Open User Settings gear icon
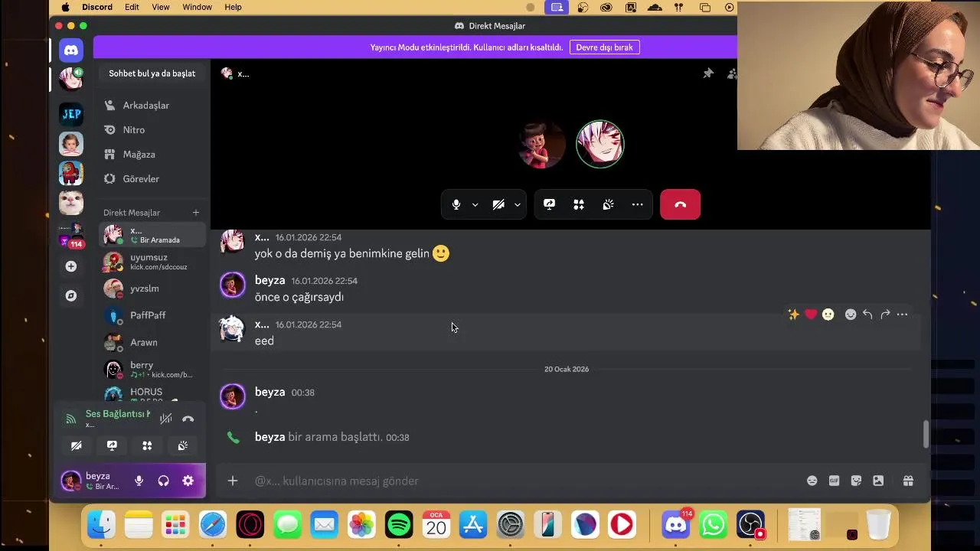Image resolution: width=980 pixels, height=551 pixels. [x=188, y=481]
